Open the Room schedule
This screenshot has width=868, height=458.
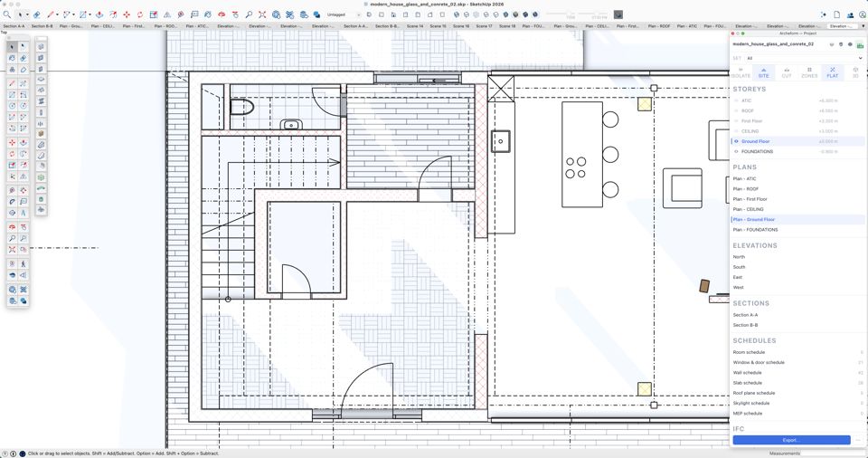click(749, 352)
